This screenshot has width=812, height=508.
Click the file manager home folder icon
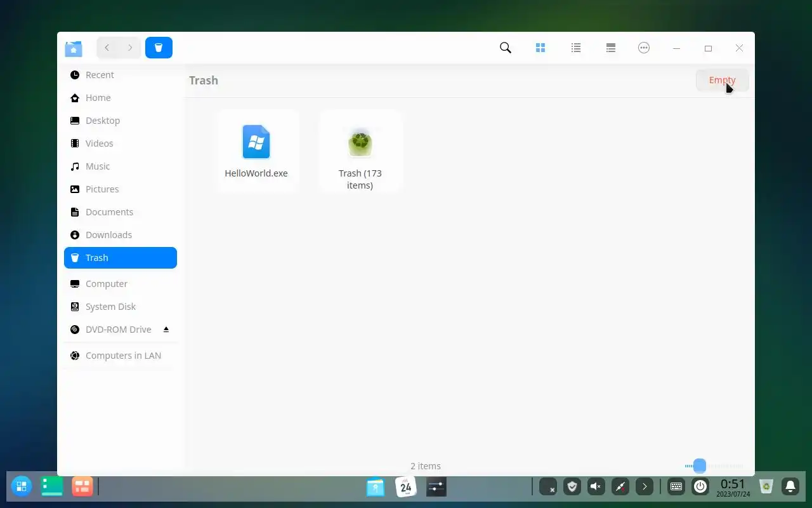coord(74,48)
